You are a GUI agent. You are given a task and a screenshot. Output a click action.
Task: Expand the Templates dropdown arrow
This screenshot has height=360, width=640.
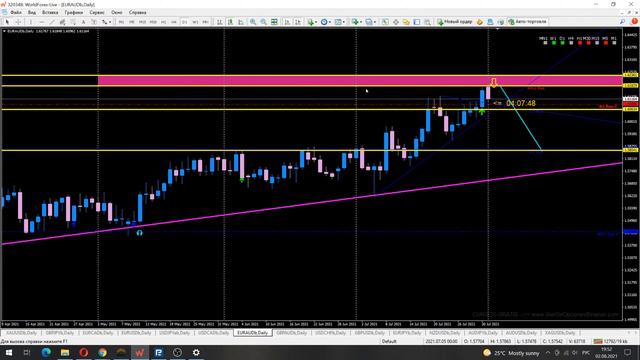tap(344, 22)
